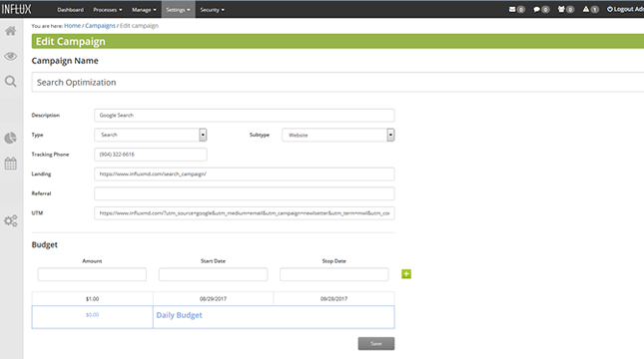This screenshot has height=359, width=644.
Task: Click the chat bubble notification icon
Action: tap(536, 9)
